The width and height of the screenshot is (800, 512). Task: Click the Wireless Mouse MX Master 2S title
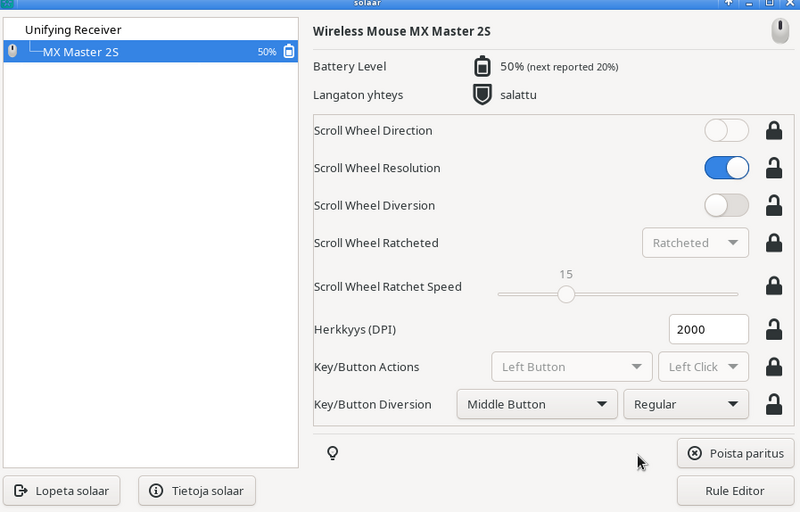(x=402, y=31)
